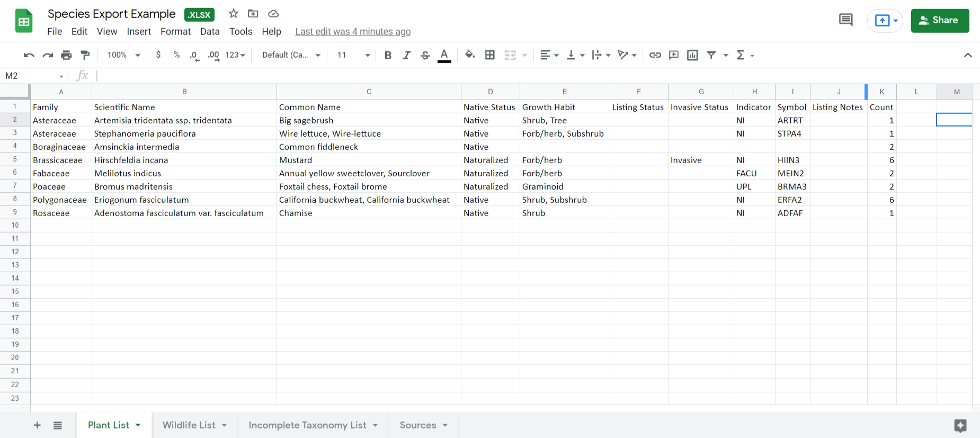Open the font family dropdown
The height and width of the screenshot is (438, 980).
click(x=291, y=55)
